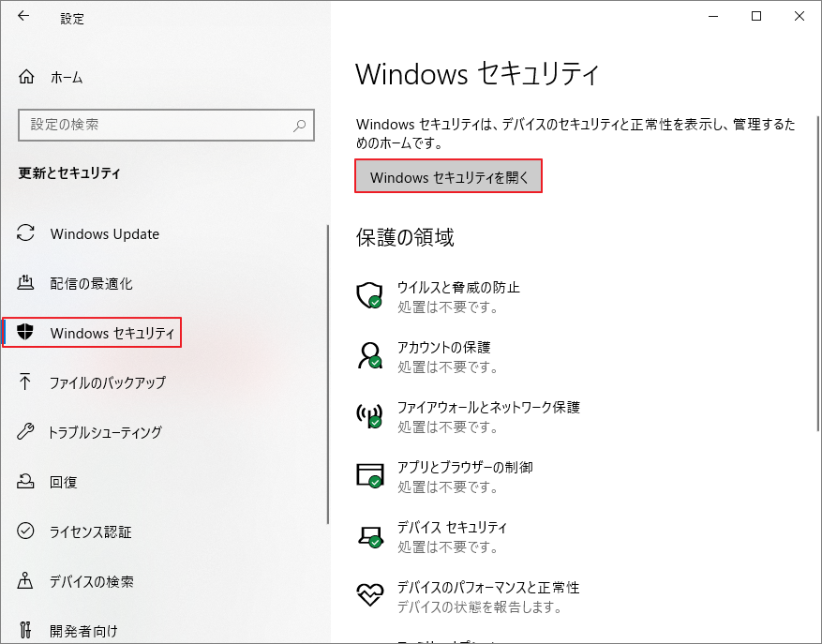This screenshot has width=822, height=644.
Task: Click the Windows Update refresh icon
Action: point(27,233)
